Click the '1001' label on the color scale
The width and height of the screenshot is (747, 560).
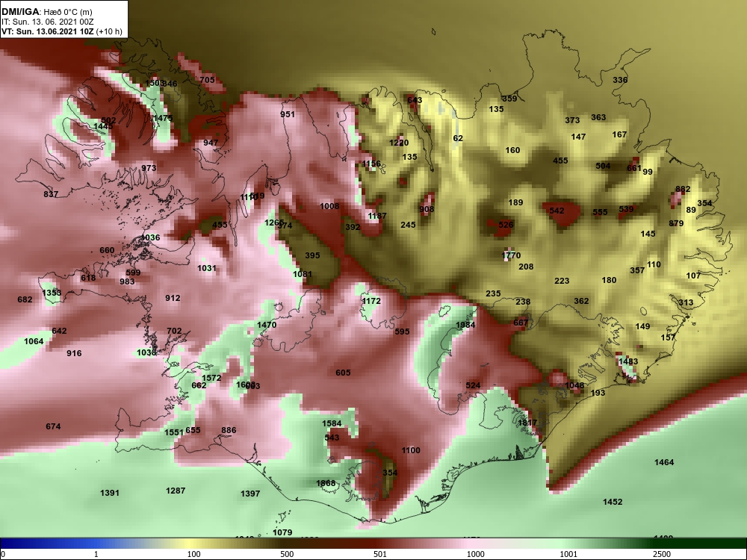pyautogui.click(x=568, y=554)
